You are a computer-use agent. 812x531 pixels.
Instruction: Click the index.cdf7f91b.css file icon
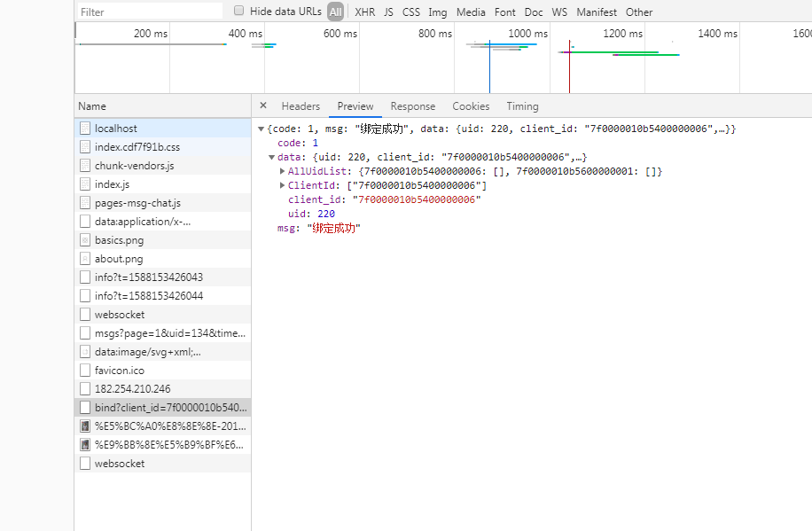(85, 147)
